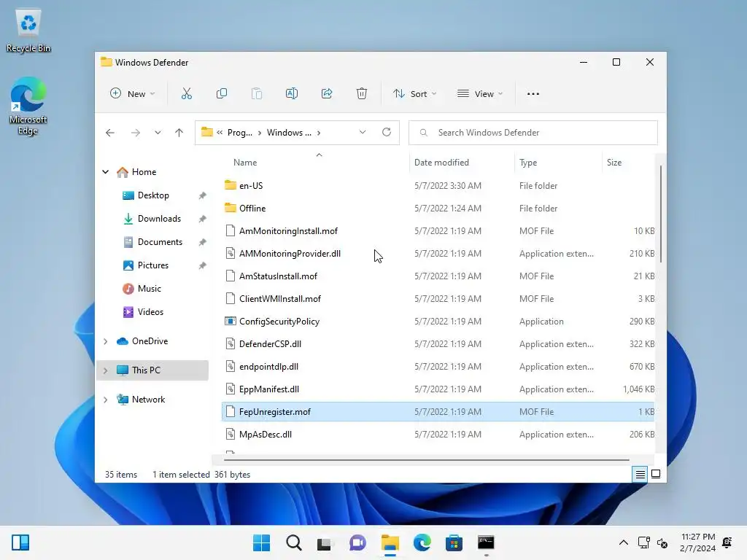Open recent locations chevron dropdown
Viewport: 747px width, 560px height.
tap(158, 133)
